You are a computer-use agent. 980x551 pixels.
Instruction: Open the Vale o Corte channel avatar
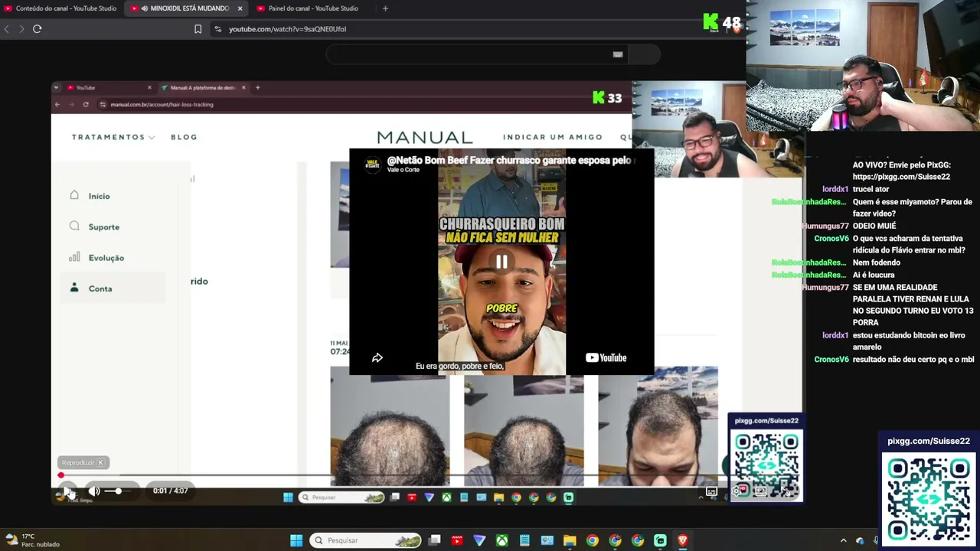coord(373,165)
